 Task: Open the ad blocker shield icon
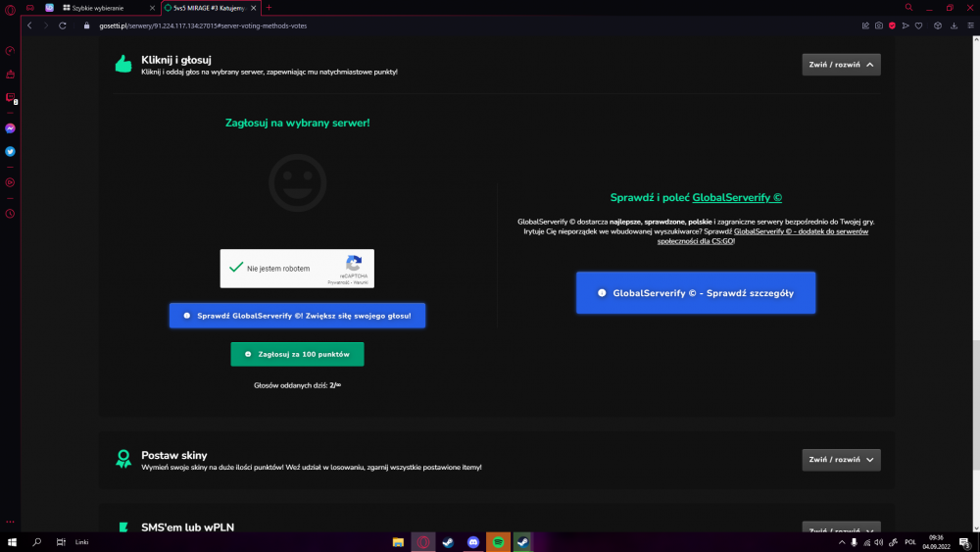pos(892,25)
